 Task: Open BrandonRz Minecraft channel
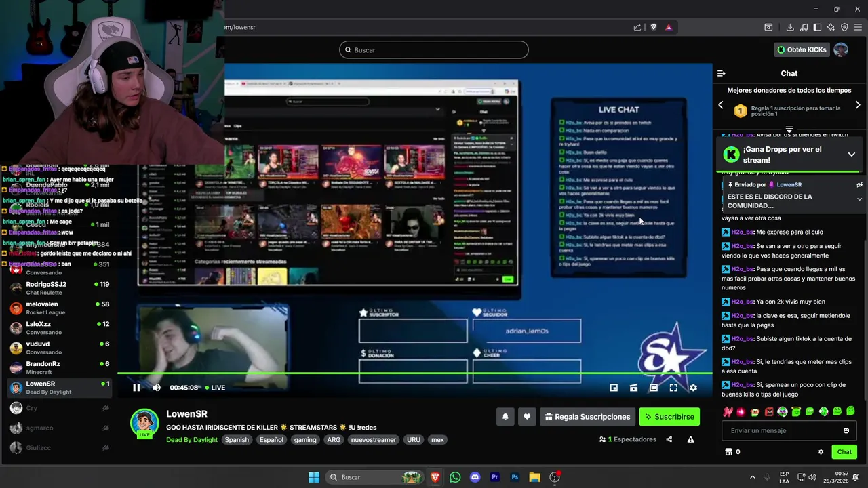pos(59,368)
